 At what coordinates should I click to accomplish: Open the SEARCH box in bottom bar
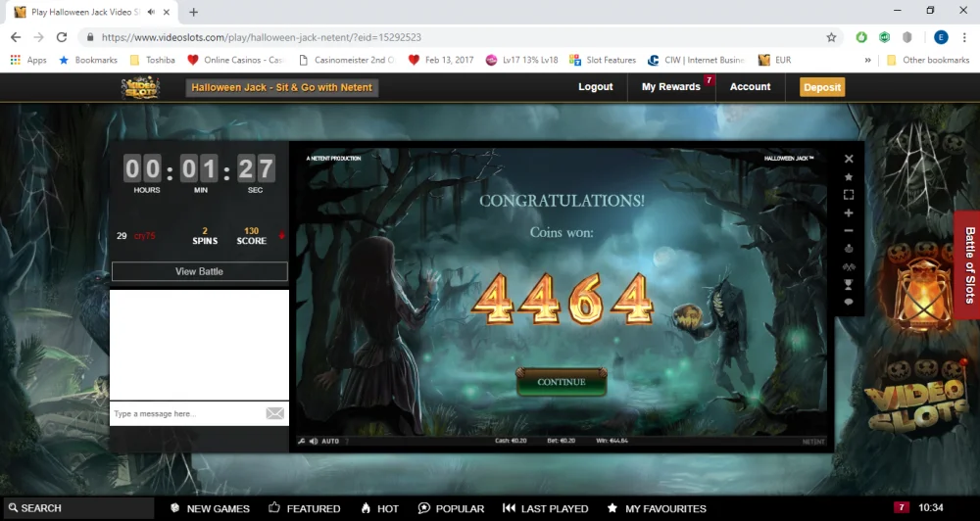[x=78, y=508]
